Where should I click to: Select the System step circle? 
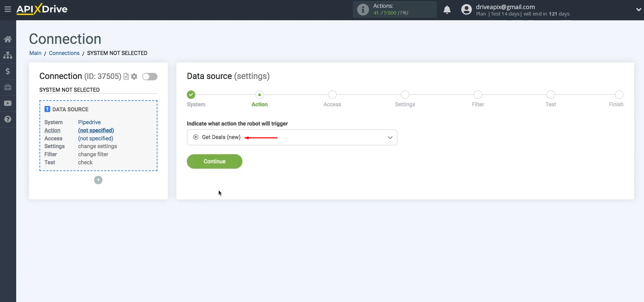191,94
